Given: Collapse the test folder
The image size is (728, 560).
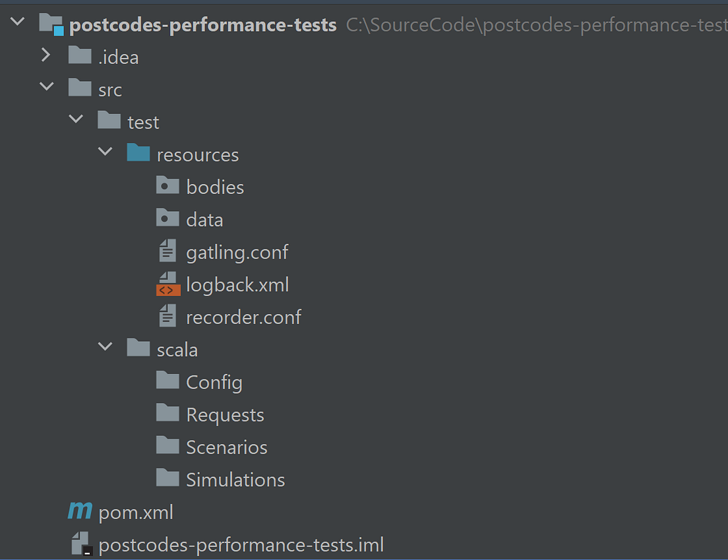Looking at the screenshot, I should [75, 119].
